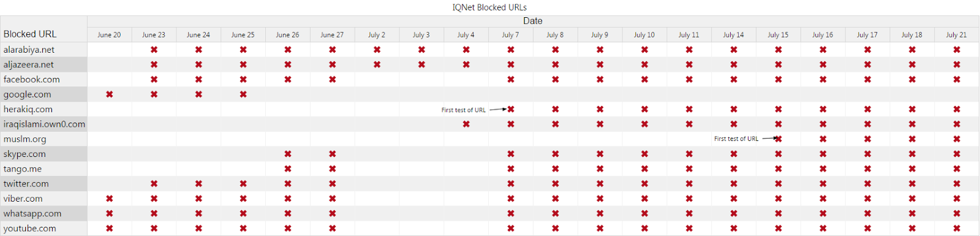Click the iraqislami.own0.com mark on July 4
Image resolution: width=980 pixels, height=236 pixels.
tap(466, 124)
